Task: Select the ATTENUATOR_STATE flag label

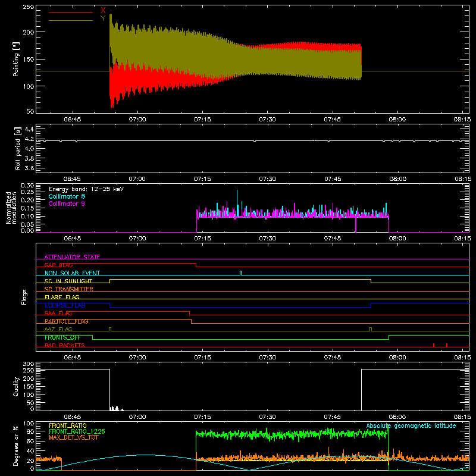Action: click(x=72, y=257)
